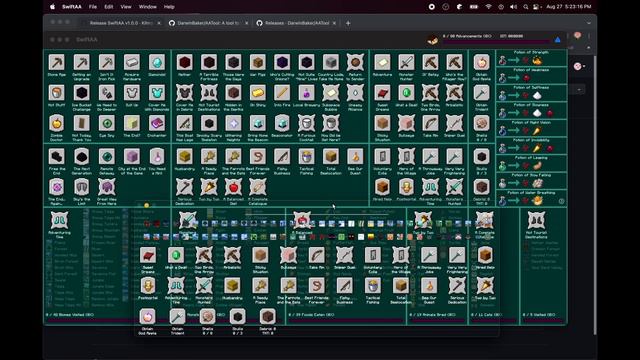This screenshot has width=640, height=360.
Task: Click the Withering Heights nether star icon
Action: [x=233, y=123]
